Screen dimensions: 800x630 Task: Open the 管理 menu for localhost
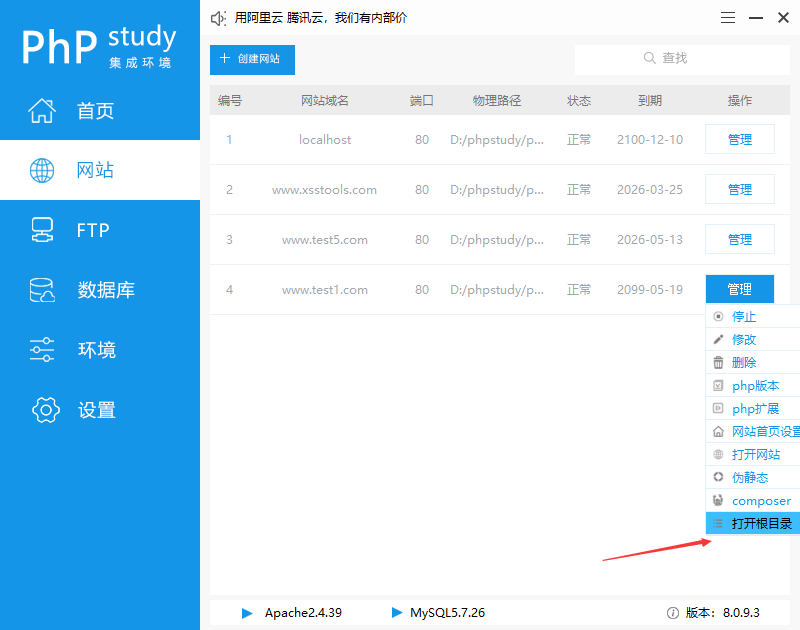tap(740, 139)
